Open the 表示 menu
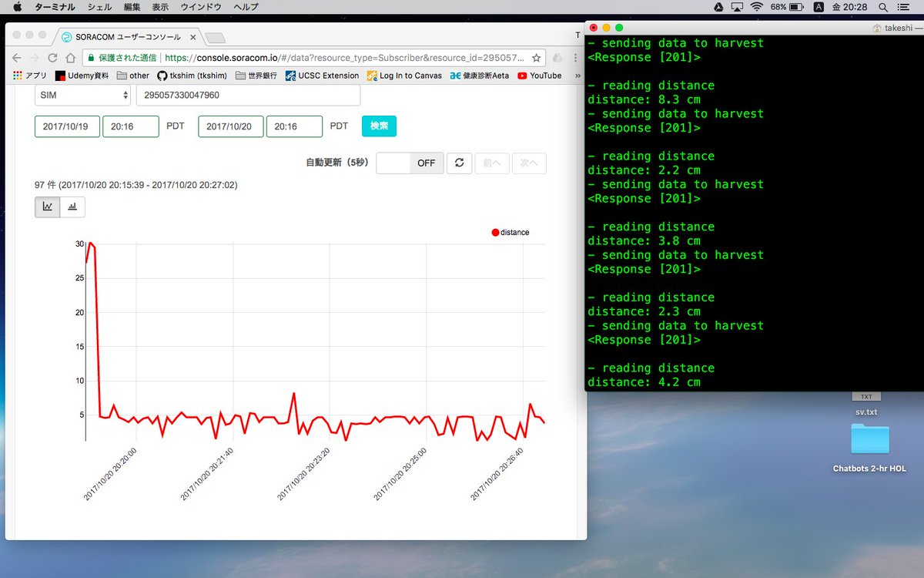 (160, 7)
